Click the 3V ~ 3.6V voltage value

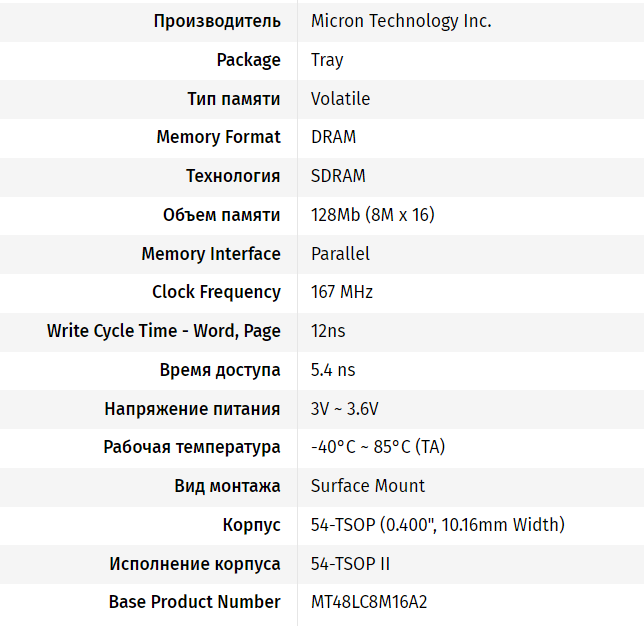click(344, 409)
